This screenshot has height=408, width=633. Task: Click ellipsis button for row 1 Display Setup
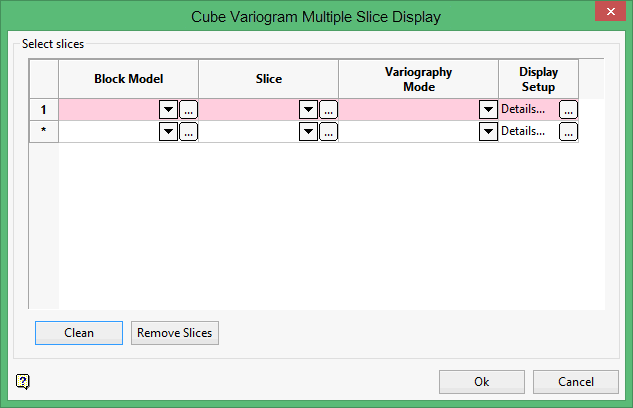click(x=568, y=110)
